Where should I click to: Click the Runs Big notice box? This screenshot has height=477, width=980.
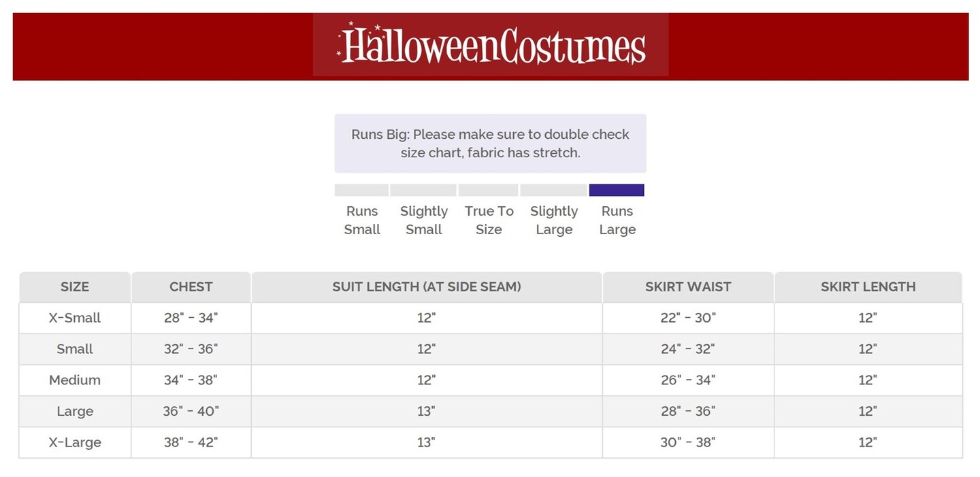pyautogui.click(x=490, y=144)
